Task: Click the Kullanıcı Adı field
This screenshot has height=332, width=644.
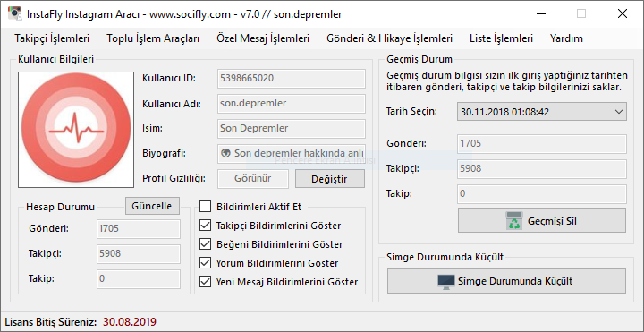Action: [x=292, y=104]
